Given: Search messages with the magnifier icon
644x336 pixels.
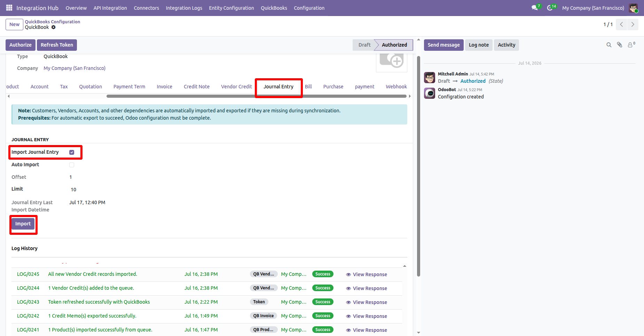Looking at the screenshot, I should [x=609, y=45].
